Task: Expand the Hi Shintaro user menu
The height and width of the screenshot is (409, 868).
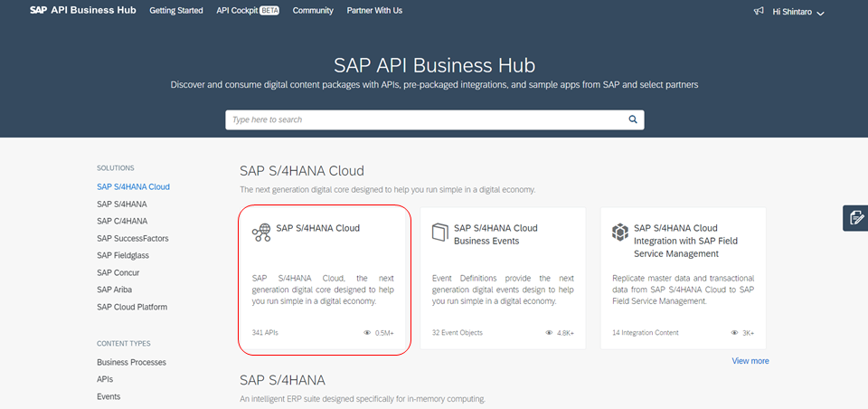Action: (798, 12)
